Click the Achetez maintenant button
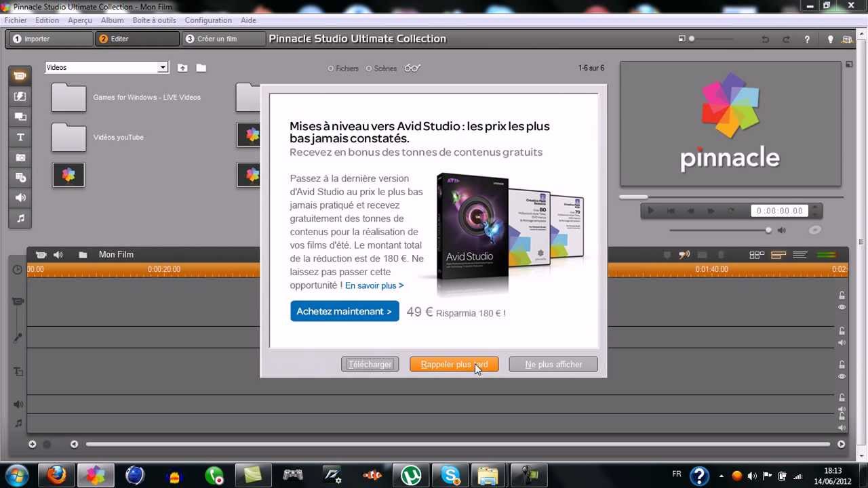 coord(344,312)
